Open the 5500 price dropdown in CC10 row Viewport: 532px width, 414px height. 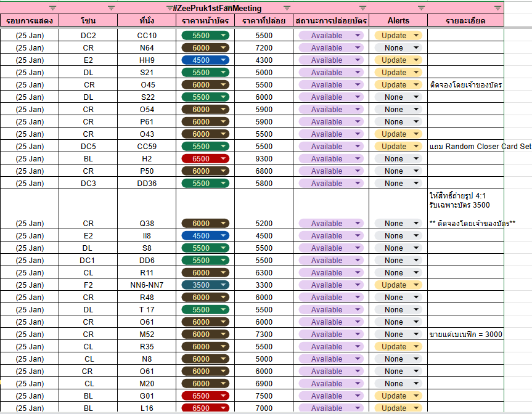pos(205,35)
